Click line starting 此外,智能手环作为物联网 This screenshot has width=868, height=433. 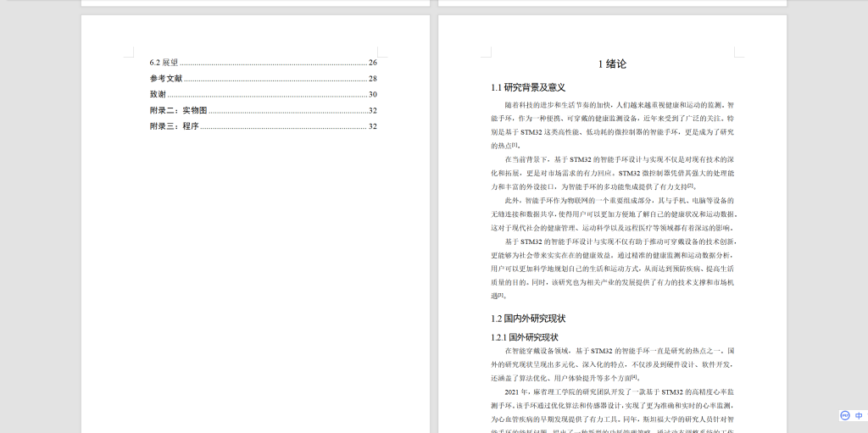click(620, 201)
